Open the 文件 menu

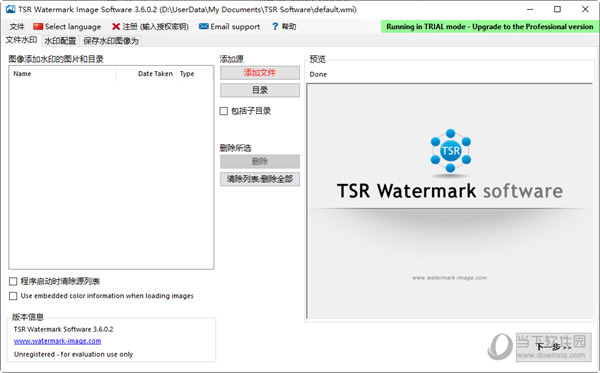17,26
